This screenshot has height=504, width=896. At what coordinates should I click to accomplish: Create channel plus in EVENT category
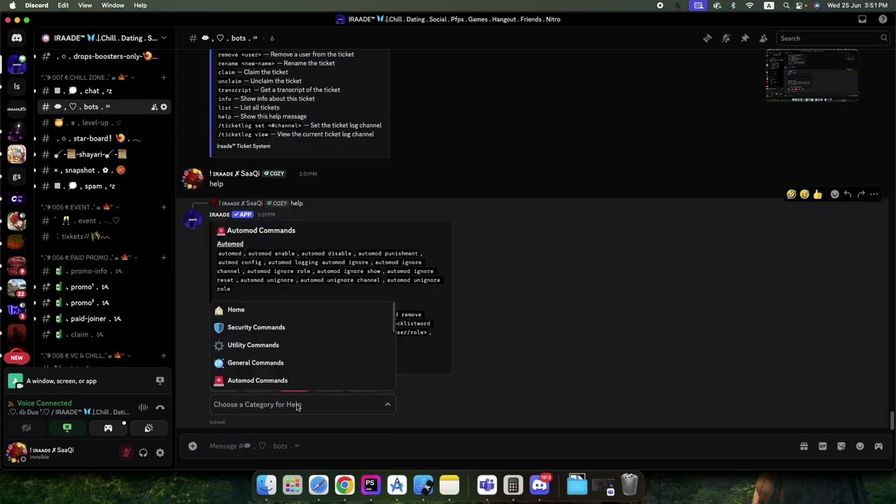click(163, 207)
